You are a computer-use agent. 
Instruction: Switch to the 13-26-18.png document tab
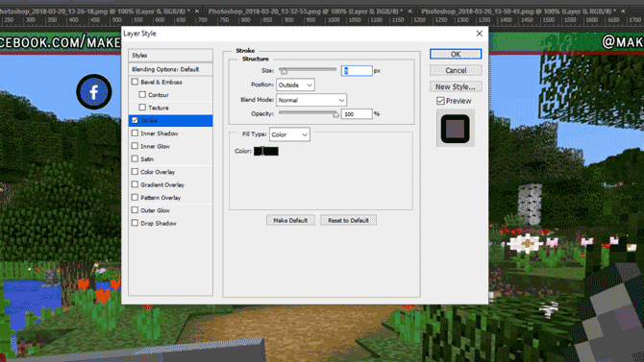94,12
